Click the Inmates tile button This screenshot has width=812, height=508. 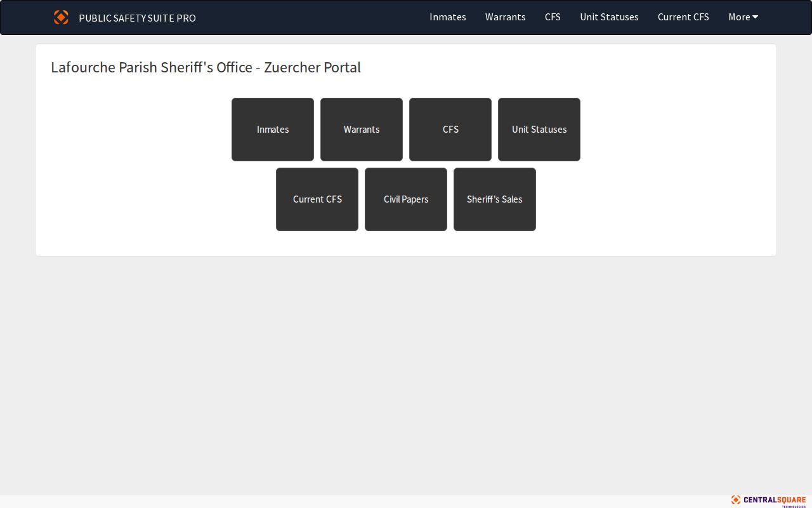tap(273, 130)
